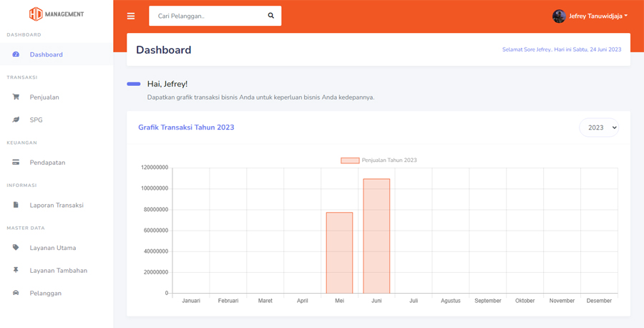Open the Pelanggan menu item
The width and height of the screenshot is (644, 328).
(x=57, y=293)
